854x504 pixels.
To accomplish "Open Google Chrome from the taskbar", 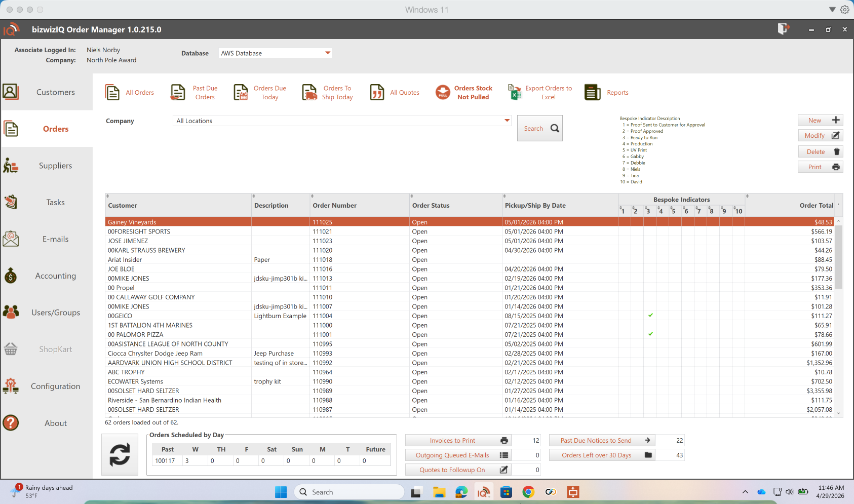I will tap(528, 492).
